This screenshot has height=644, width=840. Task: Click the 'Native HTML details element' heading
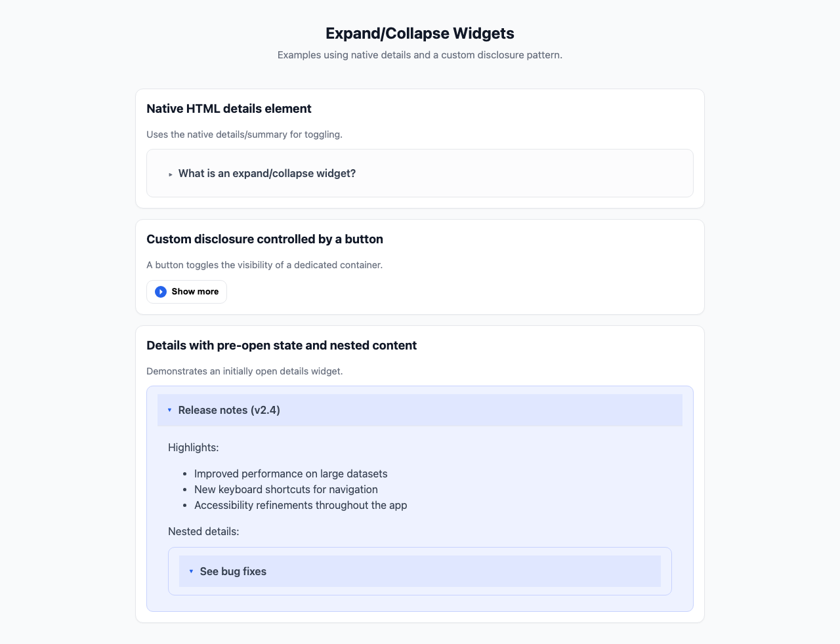[229, 109]
